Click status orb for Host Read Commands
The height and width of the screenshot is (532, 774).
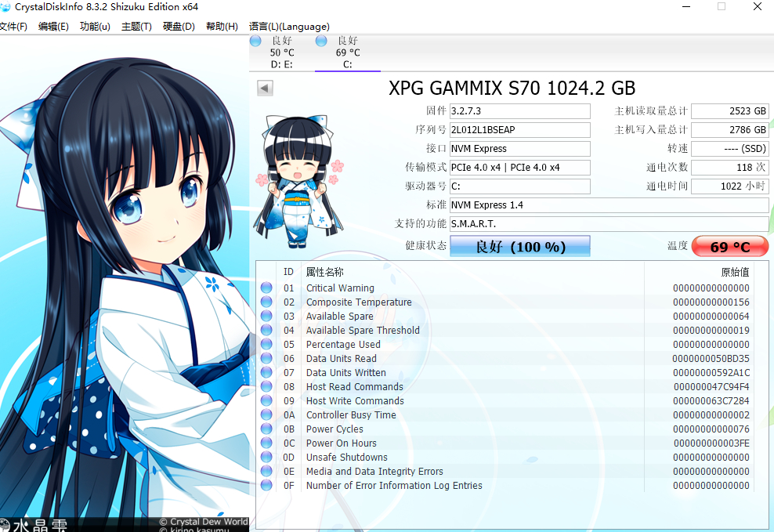266,386
